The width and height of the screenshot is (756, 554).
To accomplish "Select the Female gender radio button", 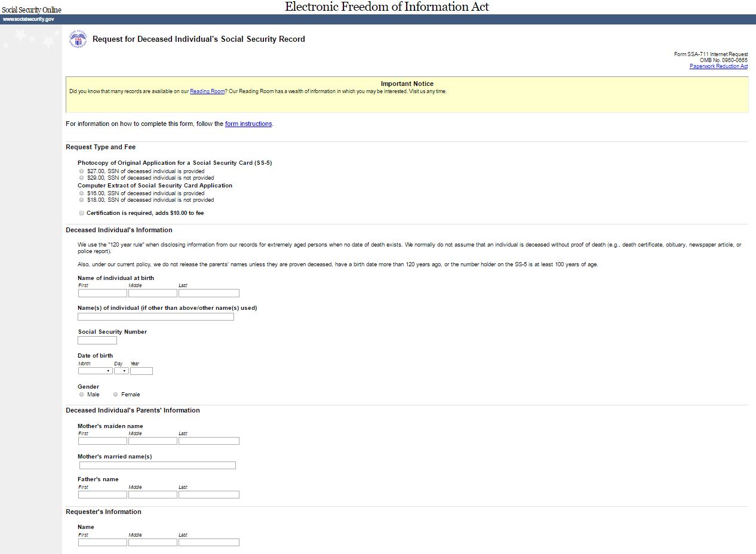I will tap(116, 395).
